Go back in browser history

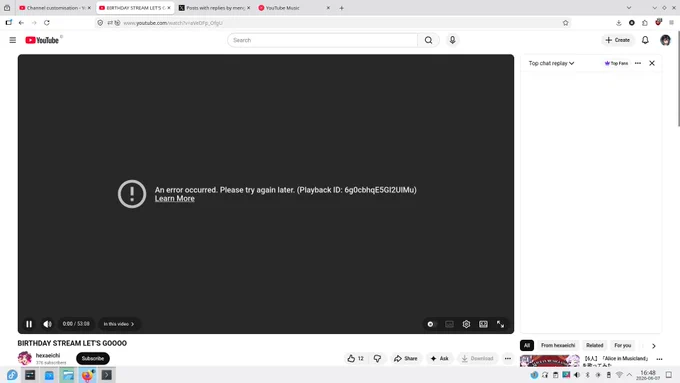pyautogui.click(x=21, y=23)
